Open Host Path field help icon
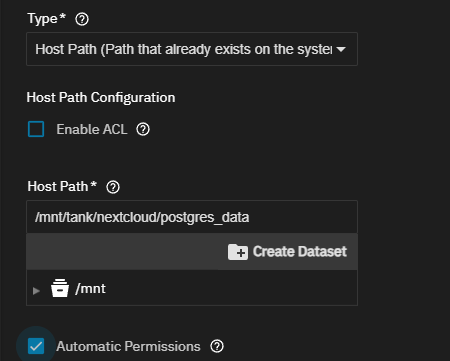The image size is (450, 361). pyautogui.click(x=113, y=187)
